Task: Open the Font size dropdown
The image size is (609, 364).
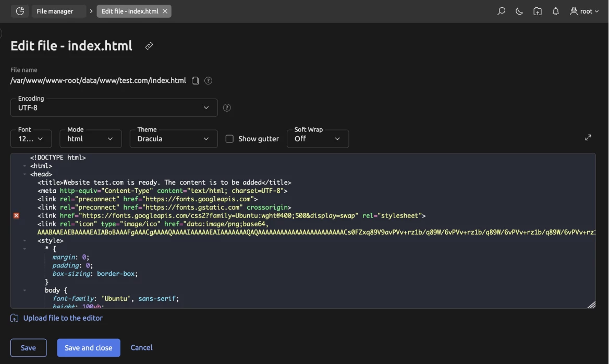Action: coord(31,139)
